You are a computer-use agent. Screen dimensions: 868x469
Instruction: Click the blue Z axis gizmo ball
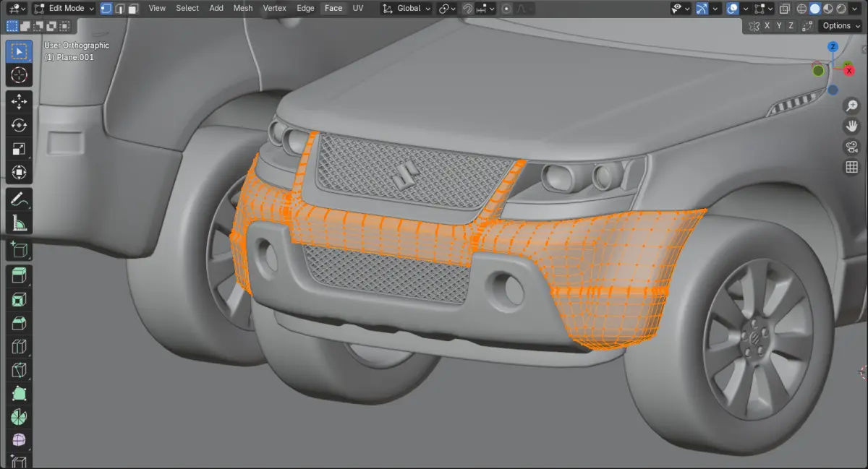(833, 47)
